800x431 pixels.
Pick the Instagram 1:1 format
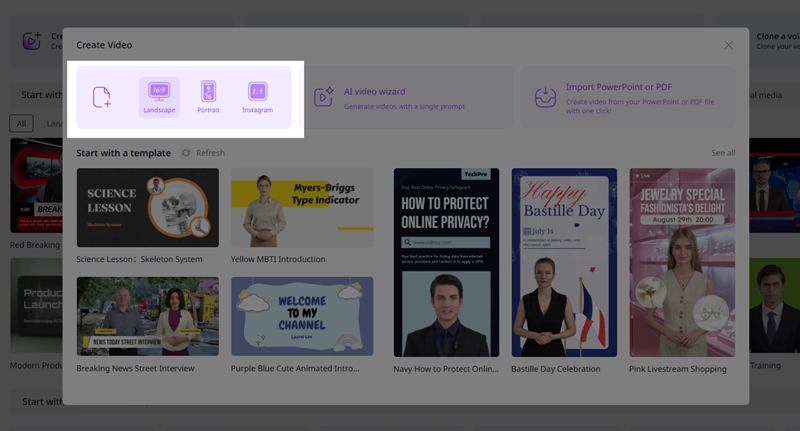257,97
